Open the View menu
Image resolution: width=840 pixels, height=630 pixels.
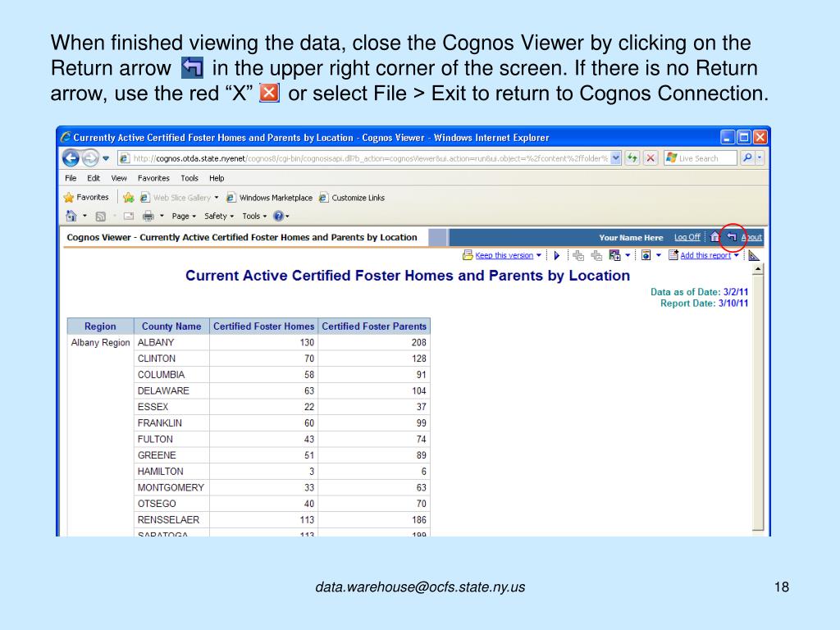click(x=119, y=178)
